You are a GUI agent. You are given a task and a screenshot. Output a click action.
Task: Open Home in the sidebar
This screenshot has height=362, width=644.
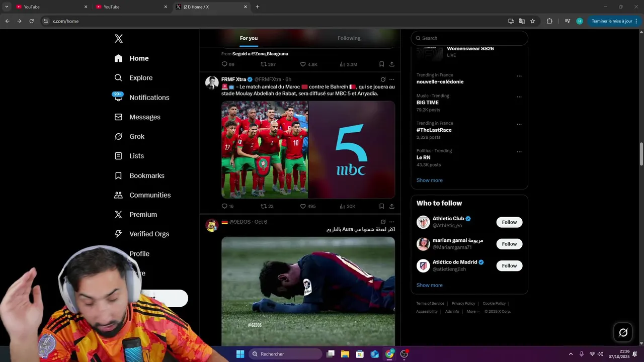131,58
